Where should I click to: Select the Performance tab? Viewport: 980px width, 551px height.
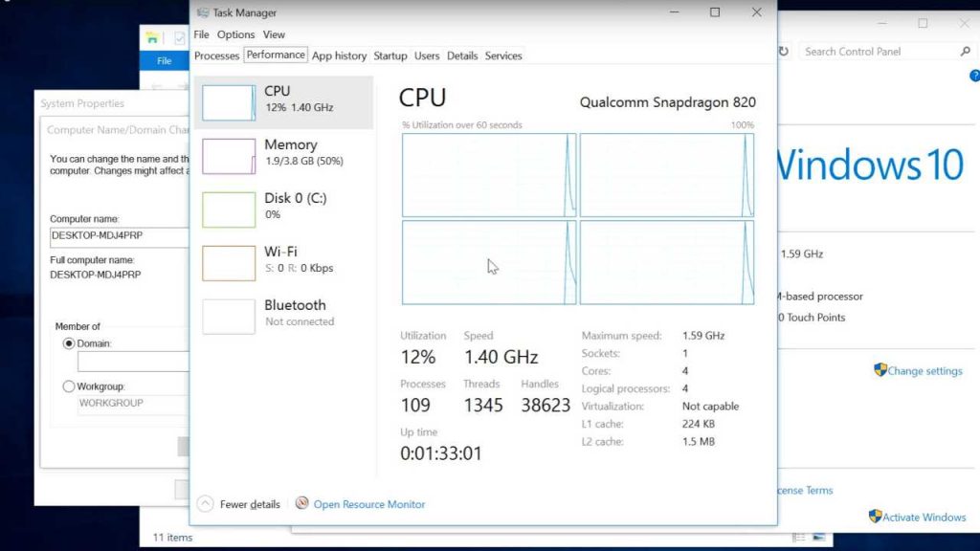tap(276, 55)
